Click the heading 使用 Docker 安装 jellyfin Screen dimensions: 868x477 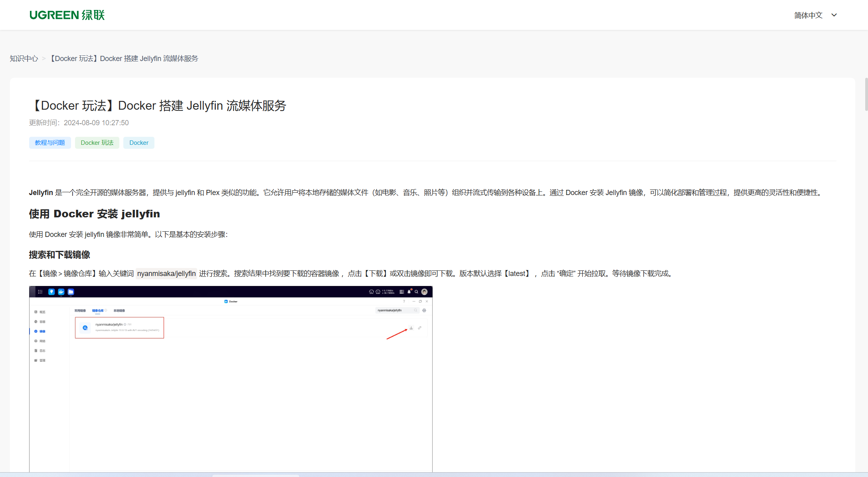pyautogui.click(x=95, y=214)
